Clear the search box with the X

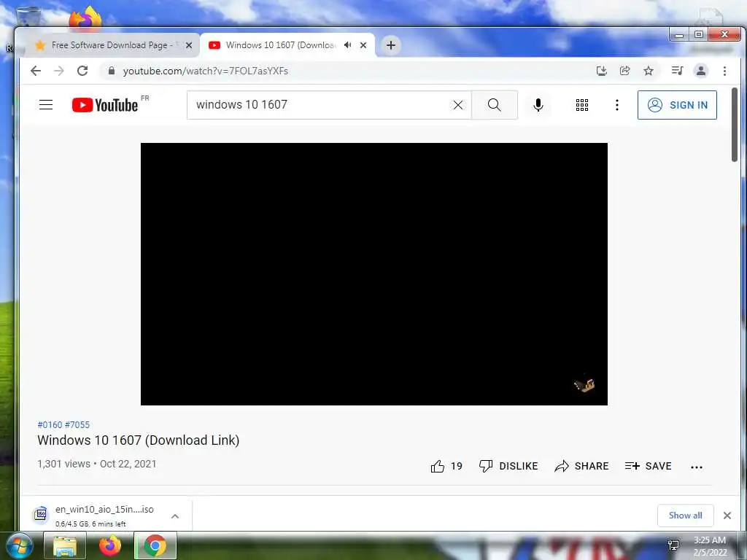458,105
